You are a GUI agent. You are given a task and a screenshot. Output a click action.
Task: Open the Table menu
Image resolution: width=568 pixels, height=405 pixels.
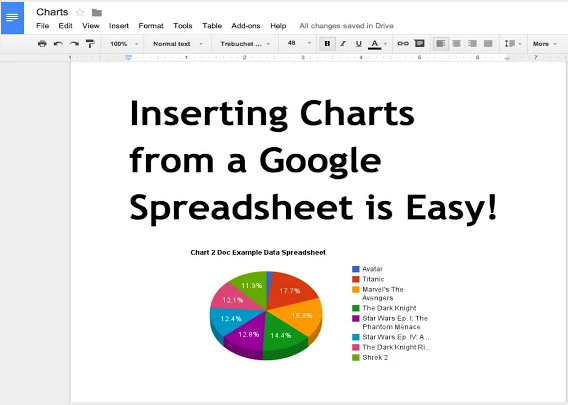coord(212,26)
